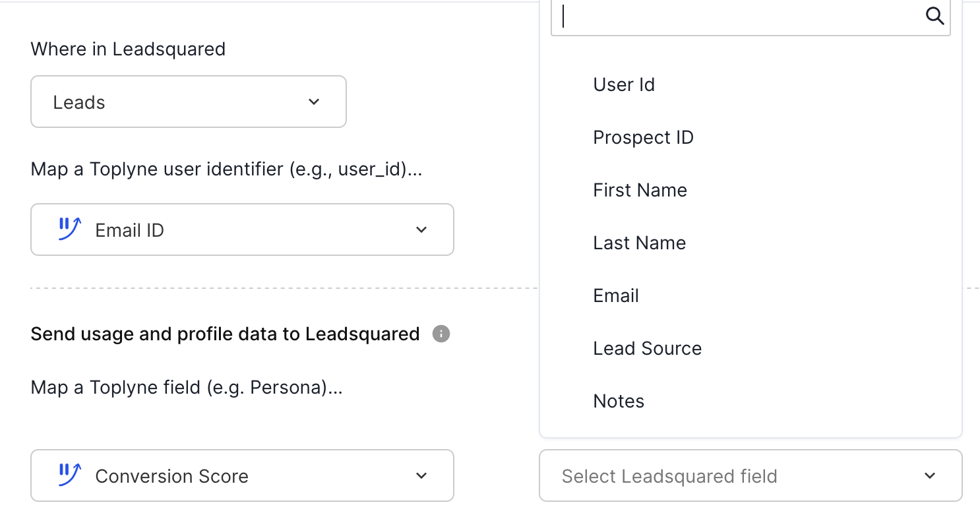Focus the field search input box
This screenshot has height=517, width=980.
click(x=739, y=16)
